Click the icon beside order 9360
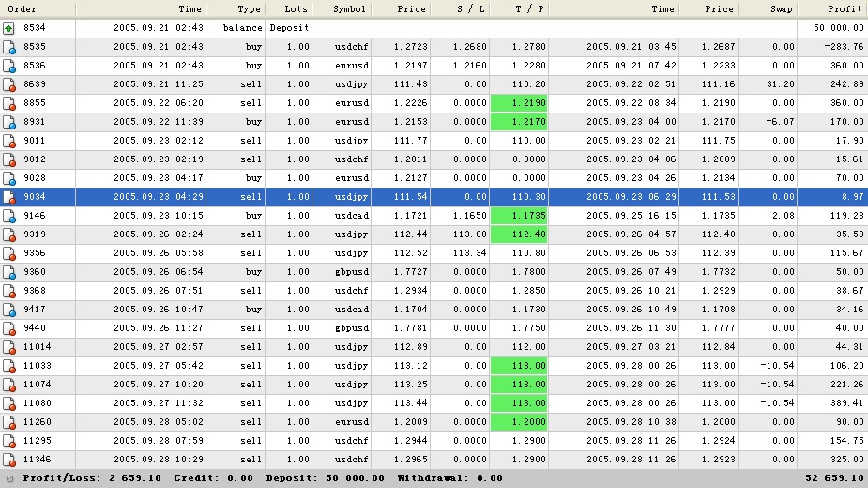 click(x=9, y=272)
